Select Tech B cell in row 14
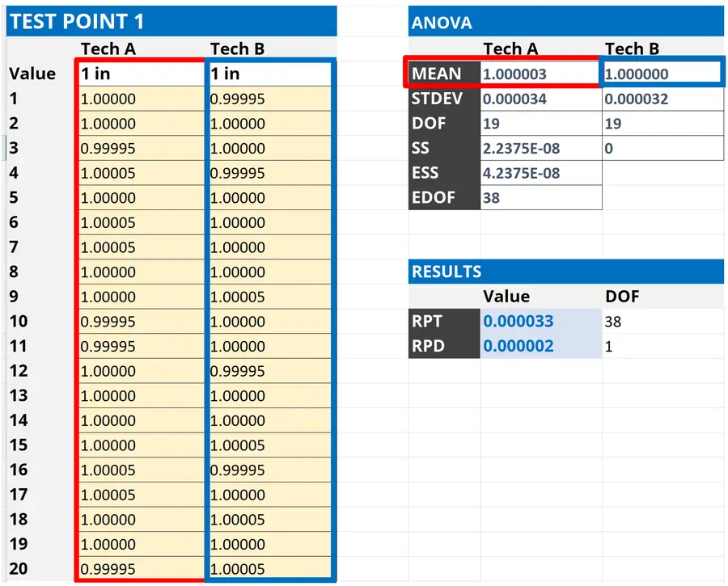This screenshot has height=586, width=728. 270,420
